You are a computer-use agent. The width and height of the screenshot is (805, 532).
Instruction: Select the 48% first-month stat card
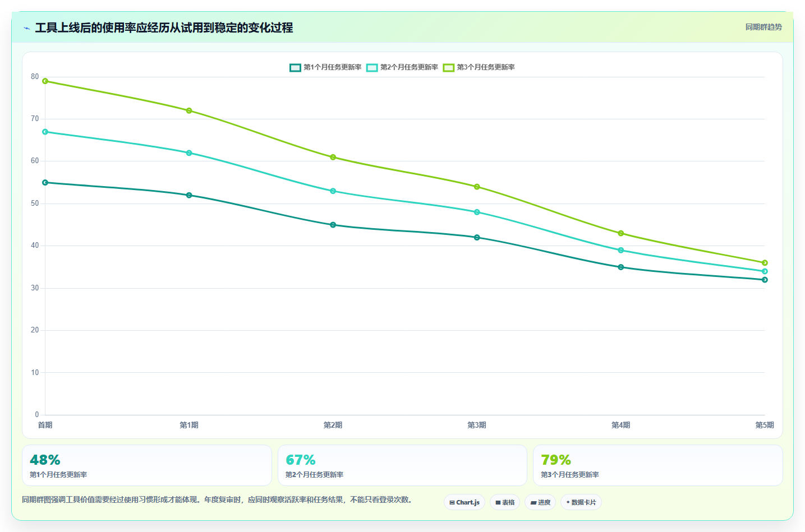147,465
